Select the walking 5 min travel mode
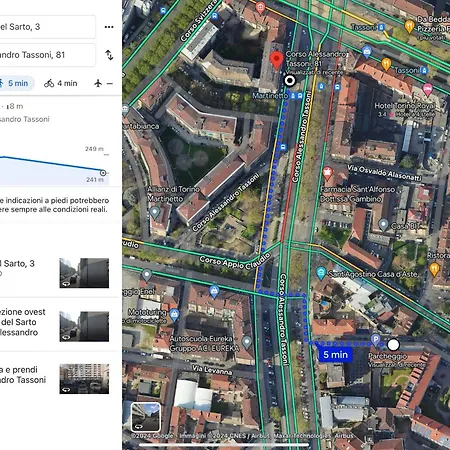Viewport: 450px width, 450px height. coord(16,83)
